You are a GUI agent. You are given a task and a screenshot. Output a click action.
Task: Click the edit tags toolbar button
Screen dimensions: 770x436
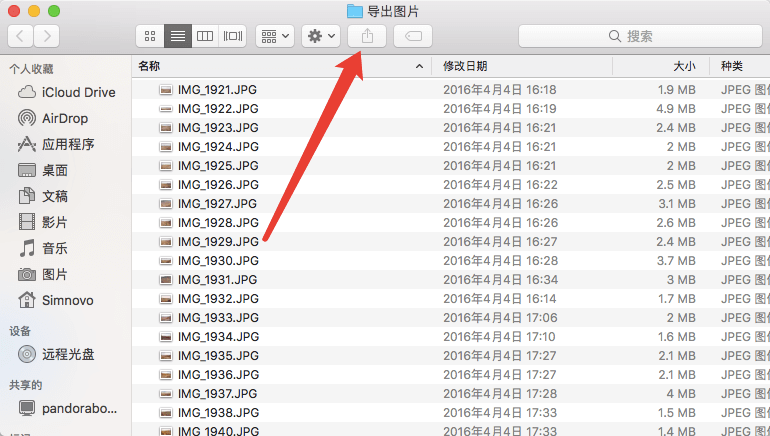[x=413, y=36]
